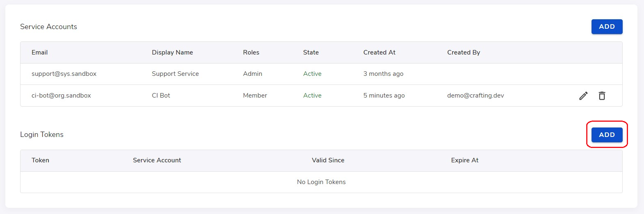Select the support@sys.sandbox email cell
The image size is (644, 214).
tap(64, 74)
